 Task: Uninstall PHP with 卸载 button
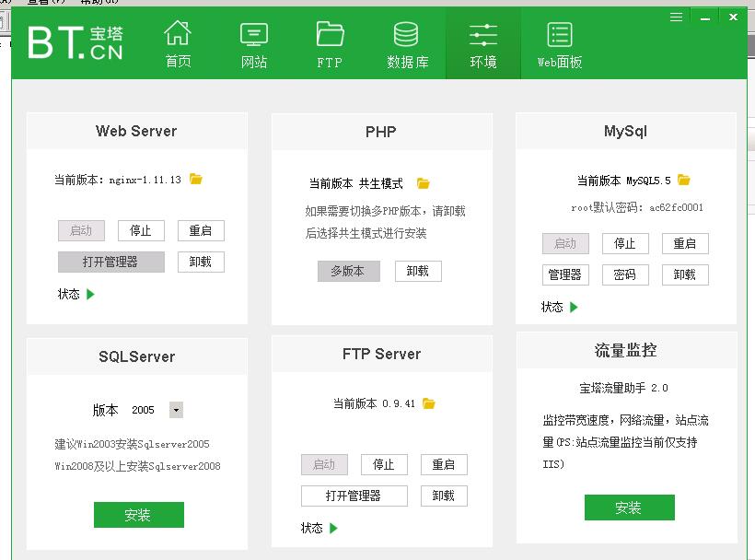tap(418, 271)
